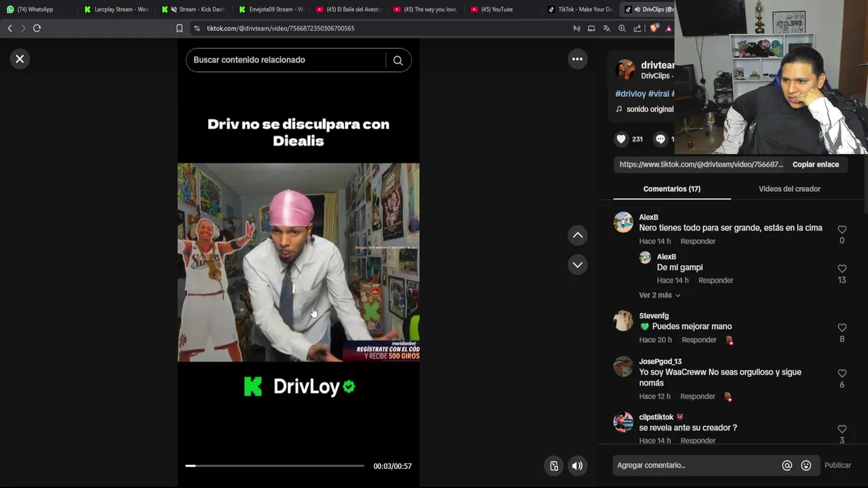Reply to AlexB's top comment

(698, 241)
